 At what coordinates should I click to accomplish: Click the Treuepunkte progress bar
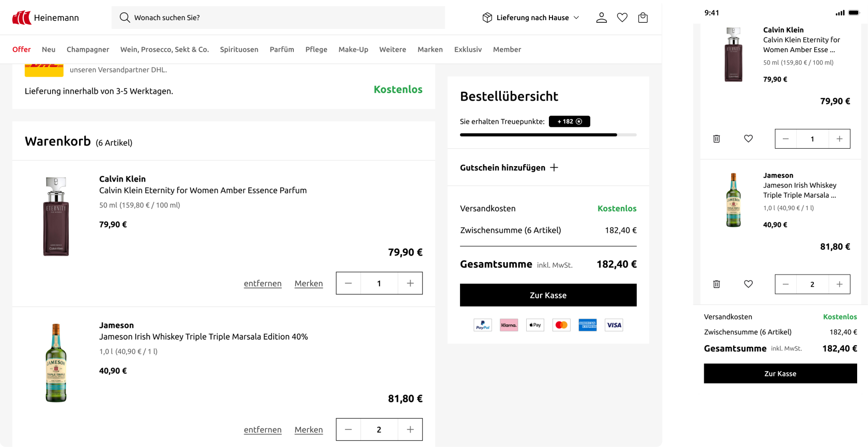pyautogui.click(x=548, y=135)
